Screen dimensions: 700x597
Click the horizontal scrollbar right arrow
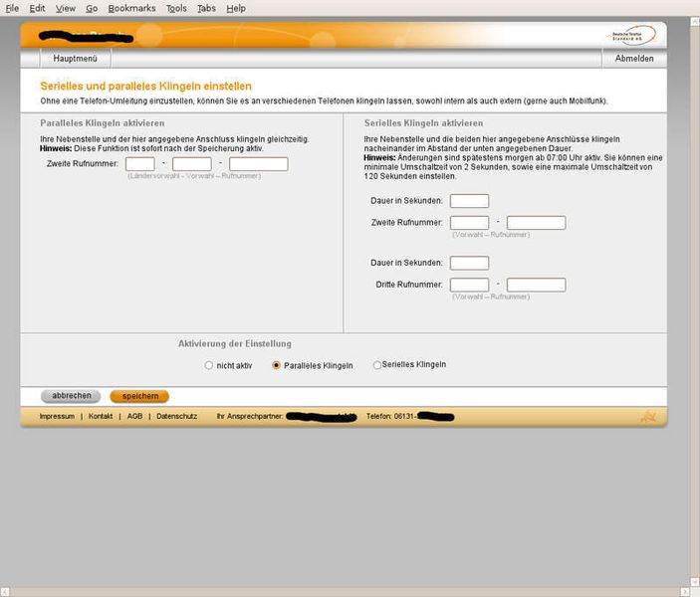[x=684, y=592]
